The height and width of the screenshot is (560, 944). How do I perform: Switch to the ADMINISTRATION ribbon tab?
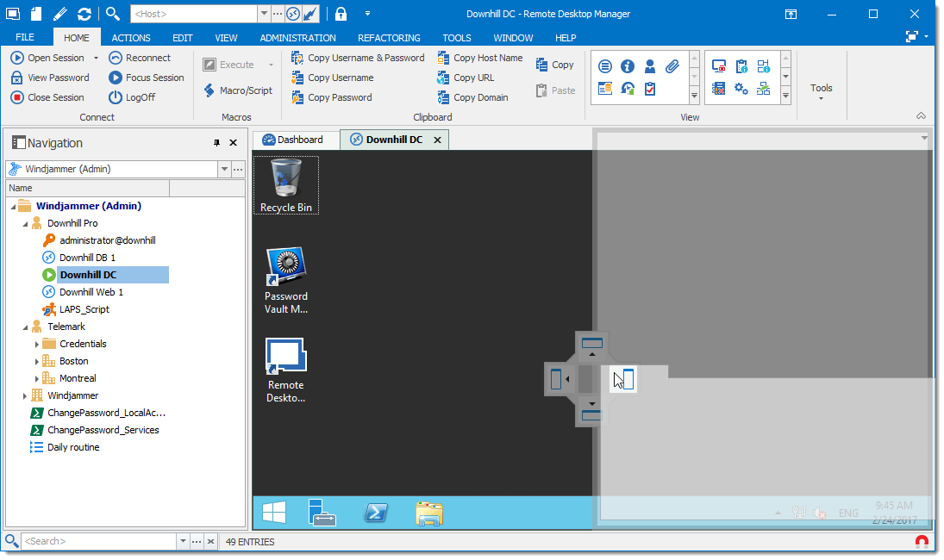(x=297, y=37)
